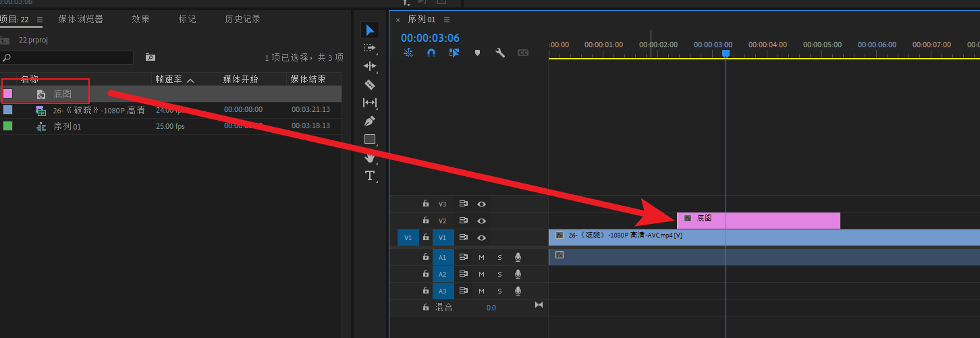Click pink label swatch of 底图
Image resolution: width=980 pixels, height=338 pixels.
click(8, 94)
